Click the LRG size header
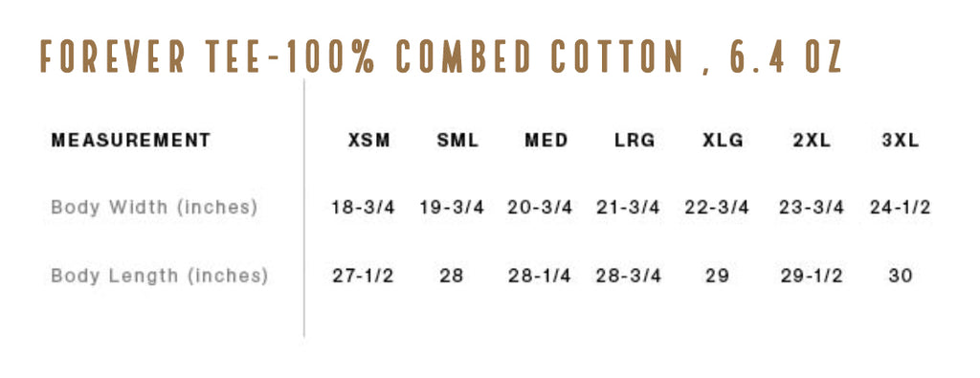This screenshot has width=980, height=378. pos(635,141)
